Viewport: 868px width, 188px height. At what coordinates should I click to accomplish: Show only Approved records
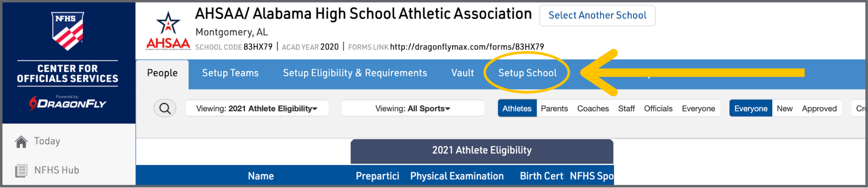[x=819, y=108]
